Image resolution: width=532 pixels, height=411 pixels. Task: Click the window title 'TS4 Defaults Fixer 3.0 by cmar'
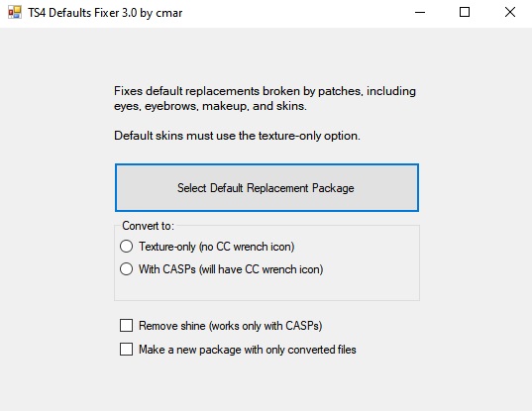tap(105, 13)
